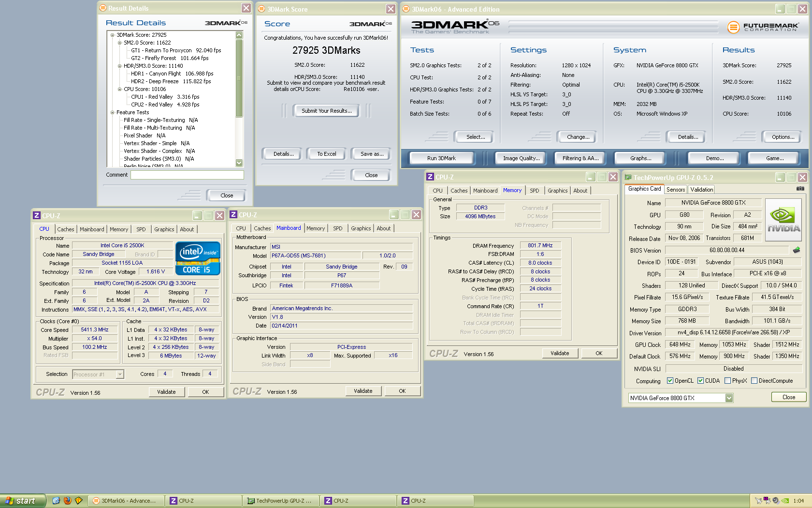Click the save BIOS chip icon in GPU-Z
812x508 pixels.
point(797,250)
